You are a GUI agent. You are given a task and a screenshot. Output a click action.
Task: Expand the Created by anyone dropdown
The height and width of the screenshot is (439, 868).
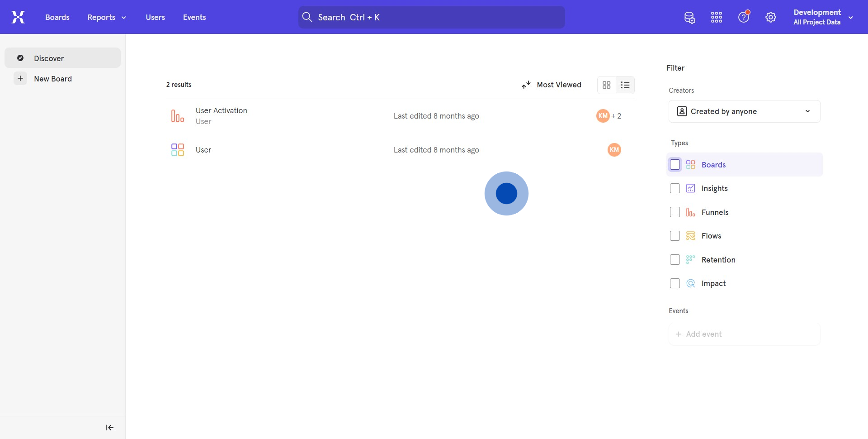coord(744,111)
